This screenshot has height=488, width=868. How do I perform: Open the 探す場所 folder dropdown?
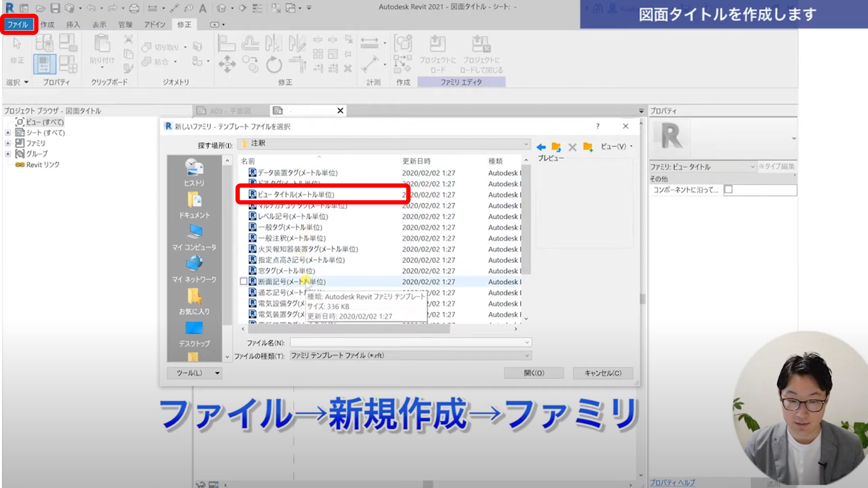pyautogui.click(x=526, y=144)
